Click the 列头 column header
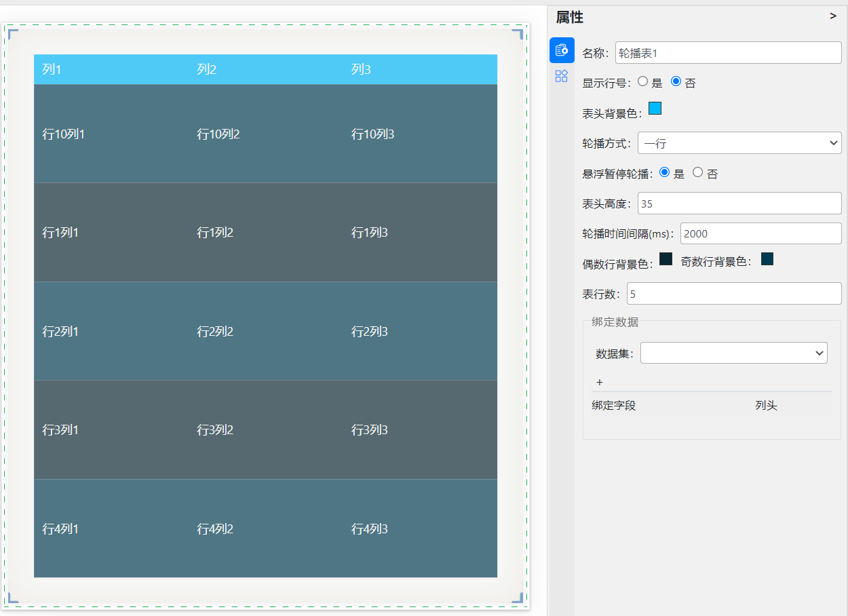Viewport: 848px width, 616px height. (767, 406)
